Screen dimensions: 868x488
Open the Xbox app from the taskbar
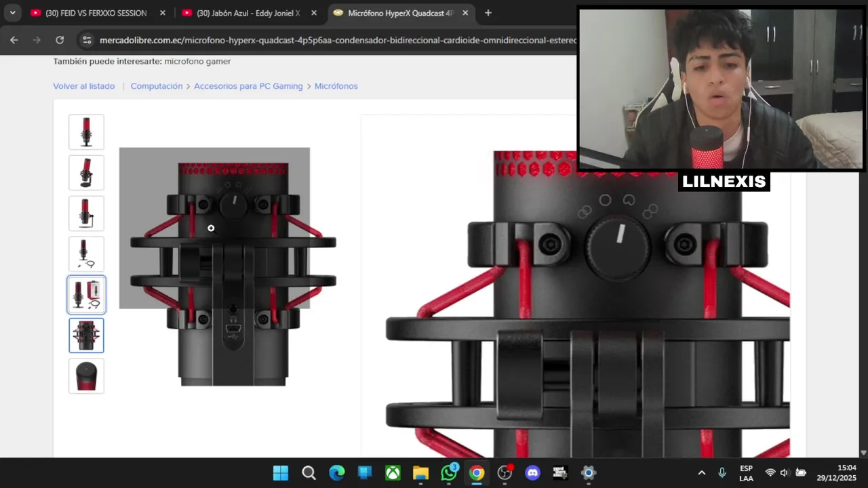point(393,473)
